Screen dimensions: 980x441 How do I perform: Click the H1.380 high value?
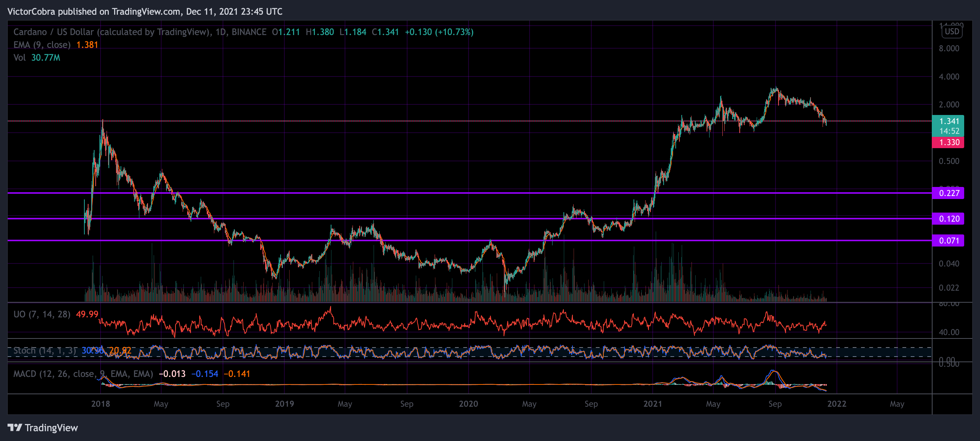(319, 32)
